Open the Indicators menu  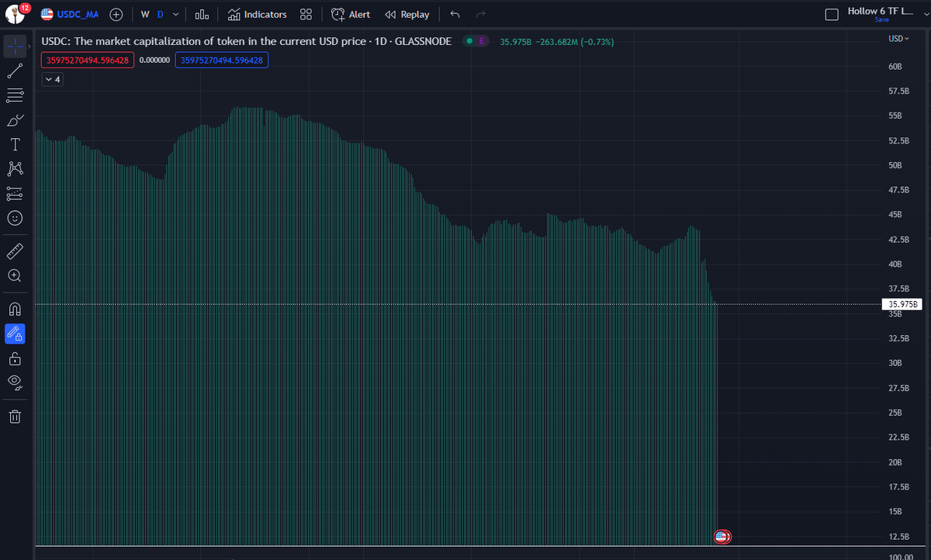(257, 15)
